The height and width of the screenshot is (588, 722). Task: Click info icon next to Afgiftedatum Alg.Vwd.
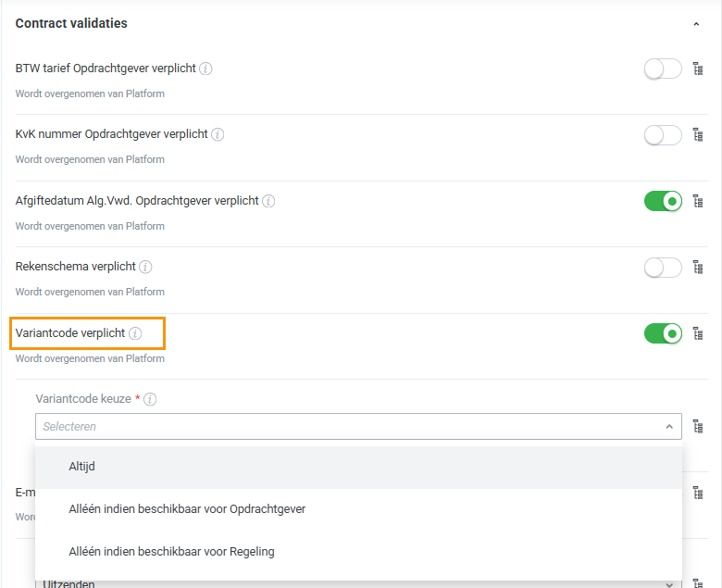coord(268,201)
